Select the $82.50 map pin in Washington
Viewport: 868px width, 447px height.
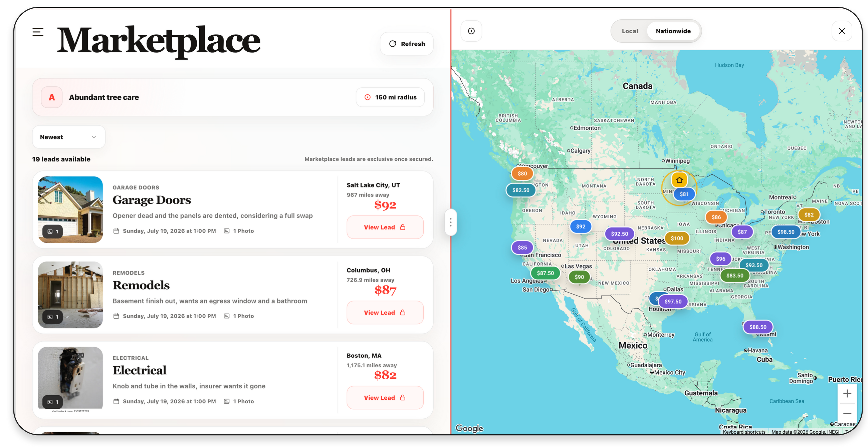tap(520, 190)
